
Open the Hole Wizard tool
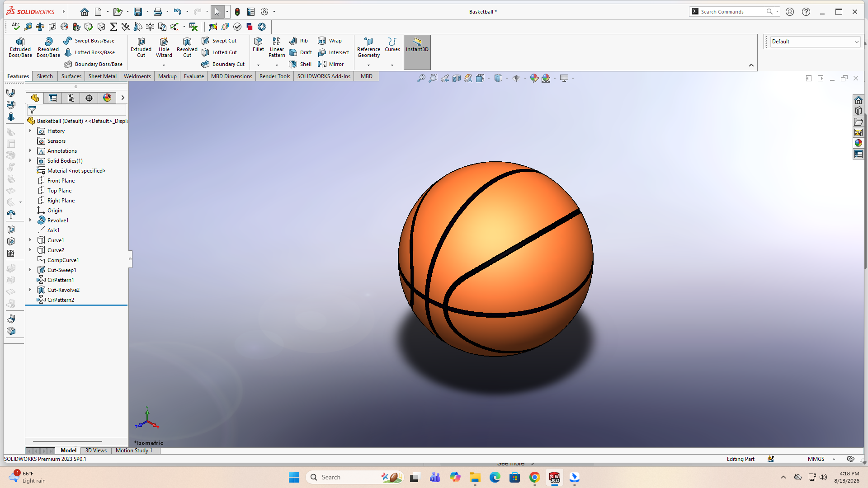[164, 47]
